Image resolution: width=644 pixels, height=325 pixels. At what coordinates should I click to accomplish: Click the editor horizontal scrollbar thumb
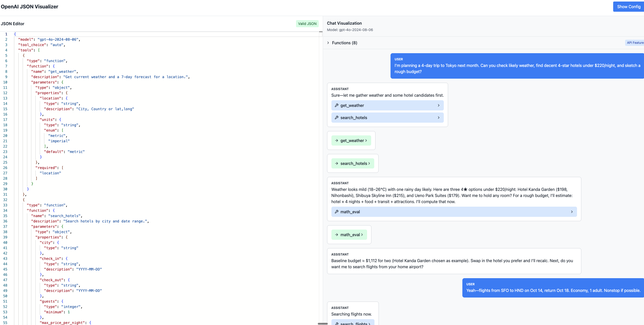(x=323, y=323)
